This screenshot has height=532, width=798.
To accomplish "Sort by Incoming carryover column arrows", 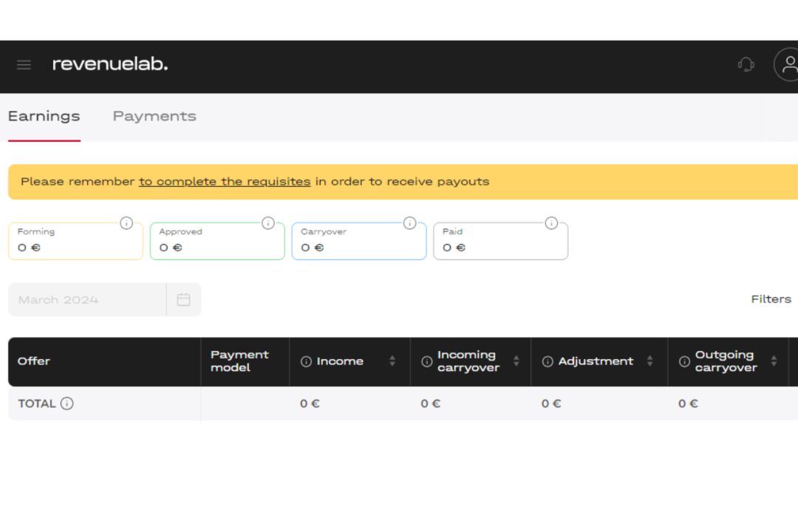I will tap(516, 361).
